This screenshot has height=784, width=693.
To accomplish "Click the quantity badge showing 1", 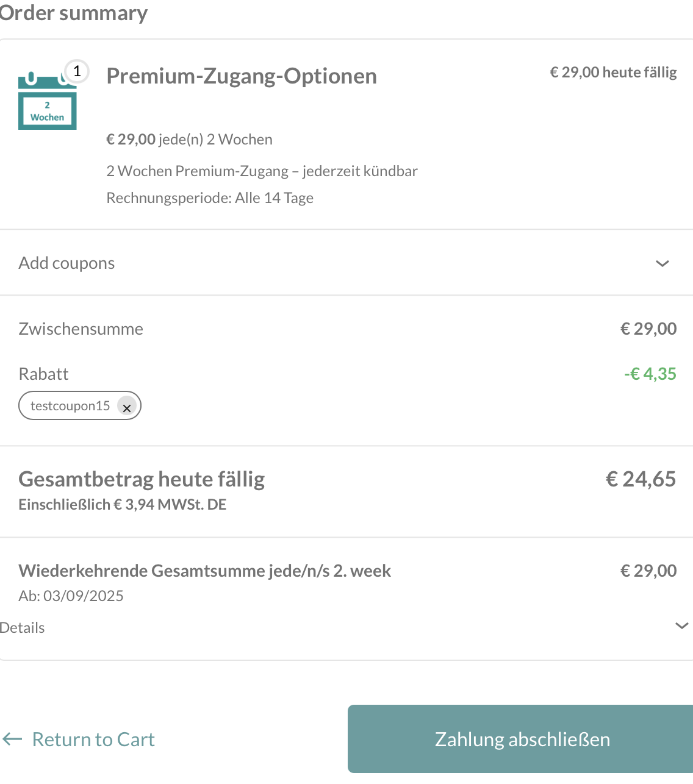I will [x=77, y=71].
